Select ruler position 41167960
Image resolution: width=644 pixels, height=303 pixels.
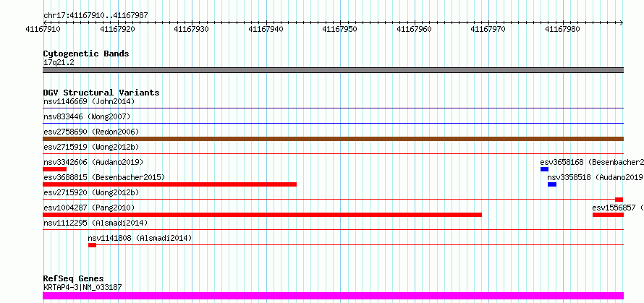click(414, 29)
